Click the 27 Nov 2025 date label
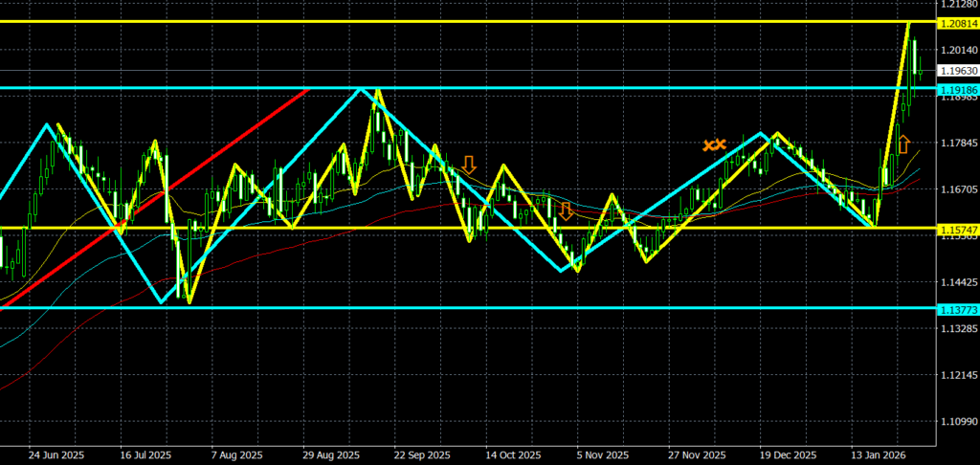The image size is (980, 465). tap(698, 455)
